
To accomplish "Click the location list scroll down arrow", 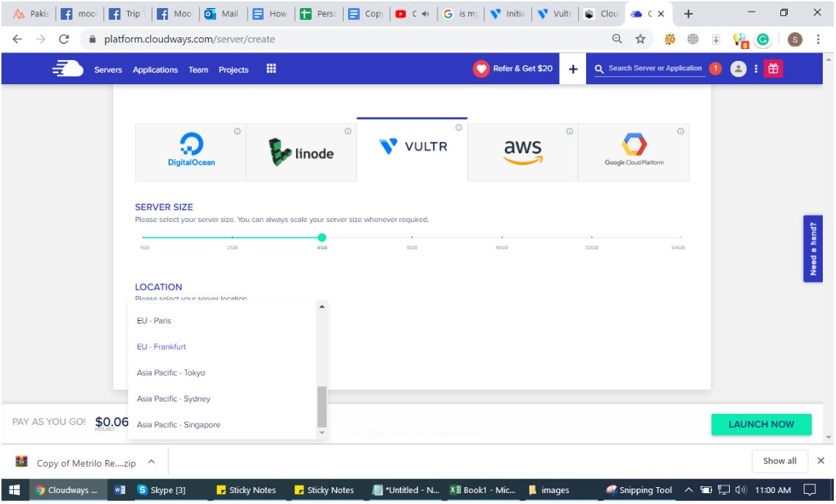I will [x=322, y=432].
